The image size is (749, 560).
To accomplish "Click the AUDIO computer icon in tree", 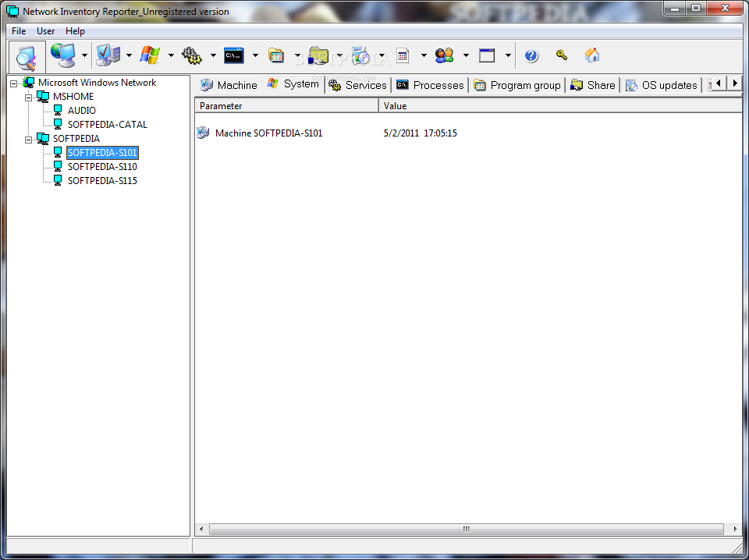I will coord(58,110).
